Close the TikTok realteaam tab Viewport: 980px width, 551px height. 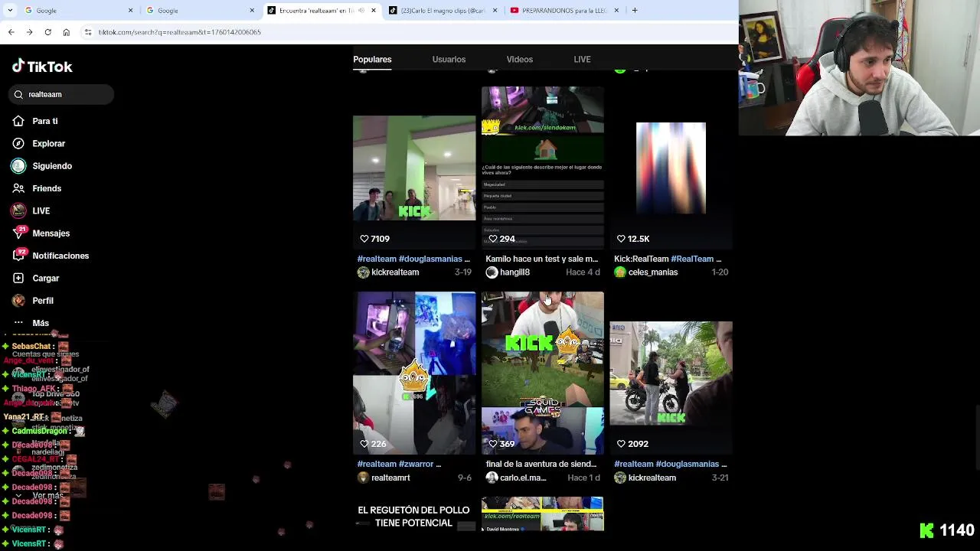[x=374, y=11]
